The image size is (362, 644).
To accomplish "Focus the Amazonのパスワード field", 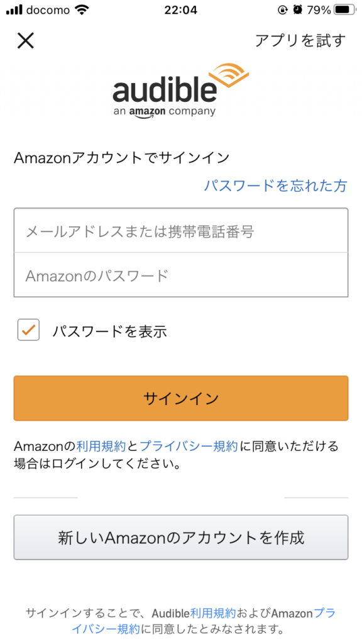I will 181,275.
